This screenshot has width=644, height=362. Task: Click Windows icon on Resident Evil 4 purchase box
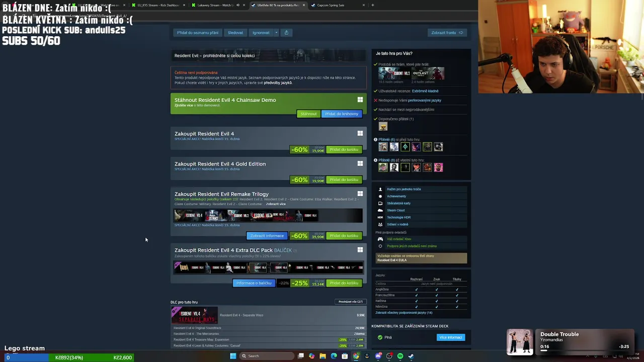[x=360, y=133]
